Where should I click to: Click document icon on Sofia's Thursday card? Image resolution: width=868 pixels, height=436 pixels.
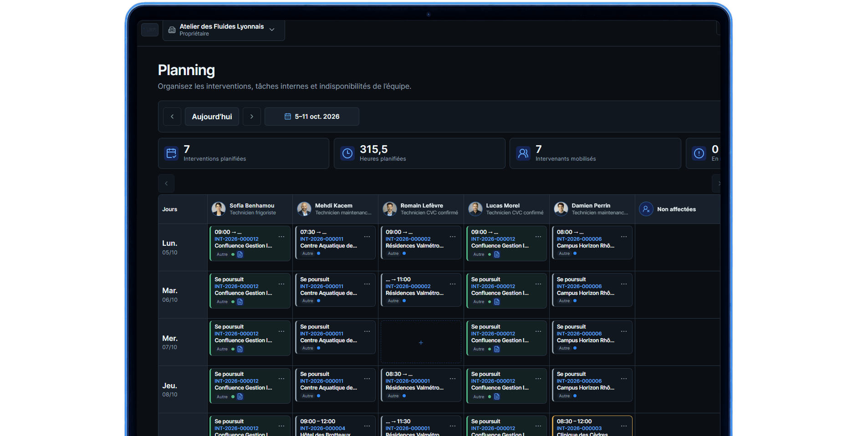[x=240, y=396]
